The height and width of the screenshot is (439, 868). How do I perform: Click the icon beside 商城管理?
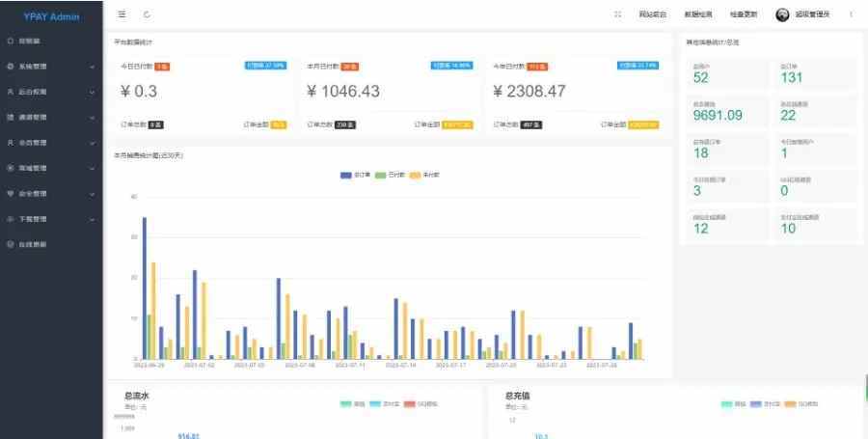pyautogui.click(x=11, y=168)
